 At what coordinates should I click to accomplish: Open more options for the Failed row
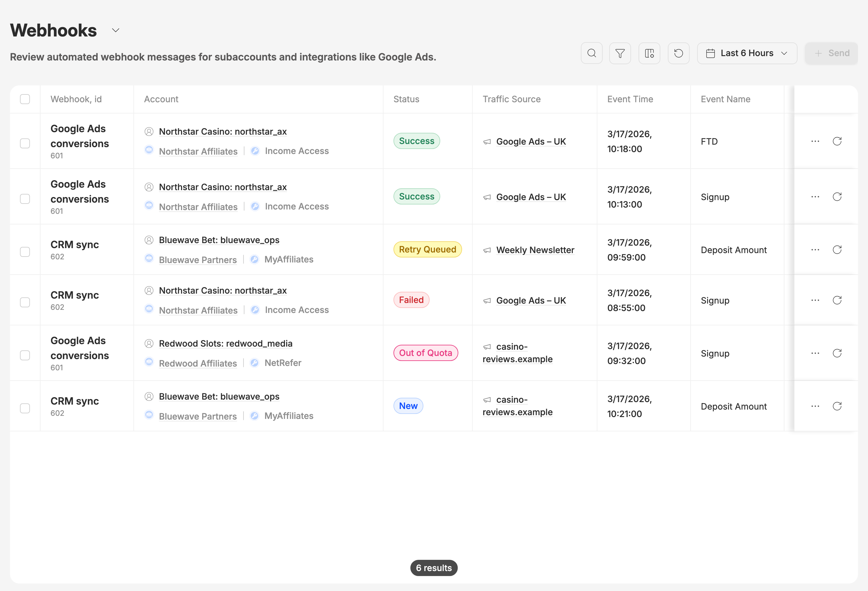pos(815,300)
